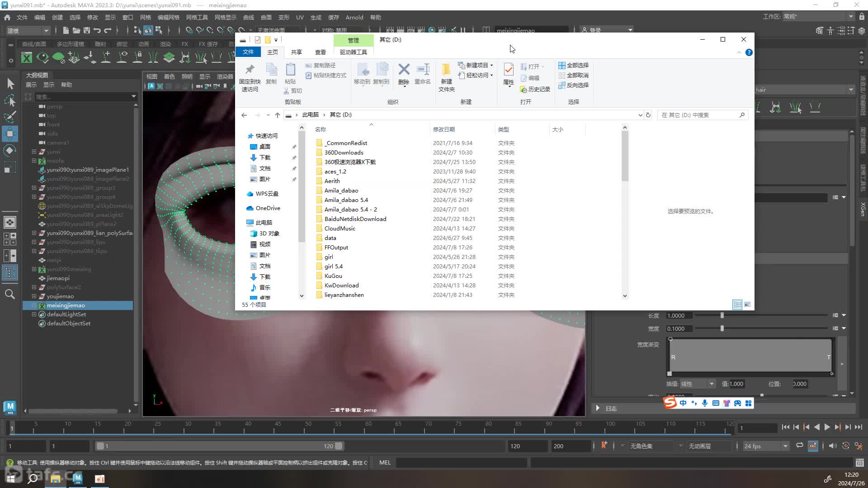
Task: Open Maya Arnold menu
Action: (354, 17)
